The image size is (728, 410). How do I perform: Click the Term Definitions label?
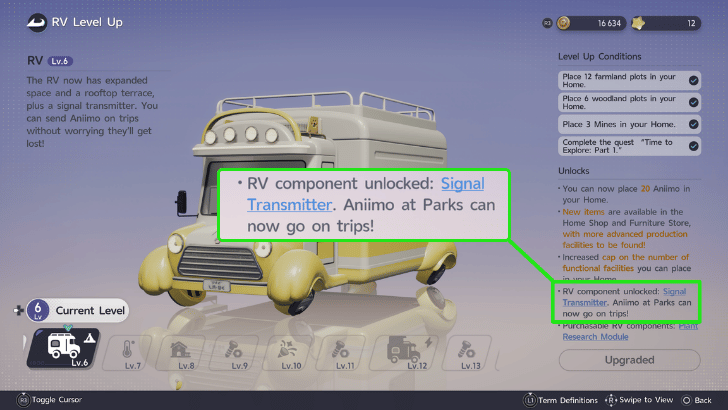tap(568, 400)
